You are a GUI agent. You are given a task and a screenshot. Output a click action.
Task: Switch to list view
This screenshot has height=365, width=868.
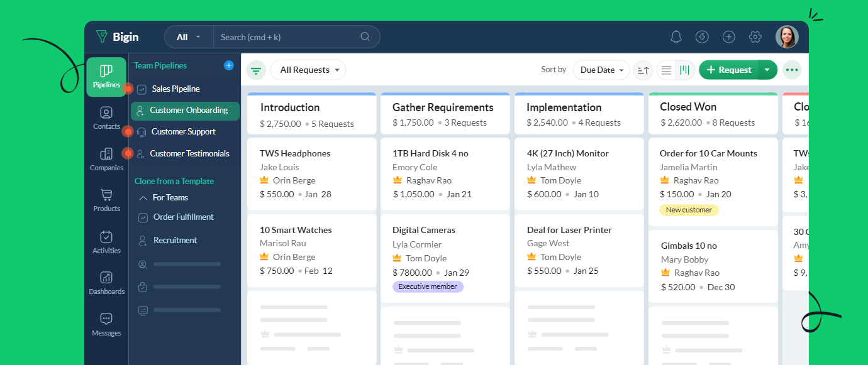[x=667, y=70]
